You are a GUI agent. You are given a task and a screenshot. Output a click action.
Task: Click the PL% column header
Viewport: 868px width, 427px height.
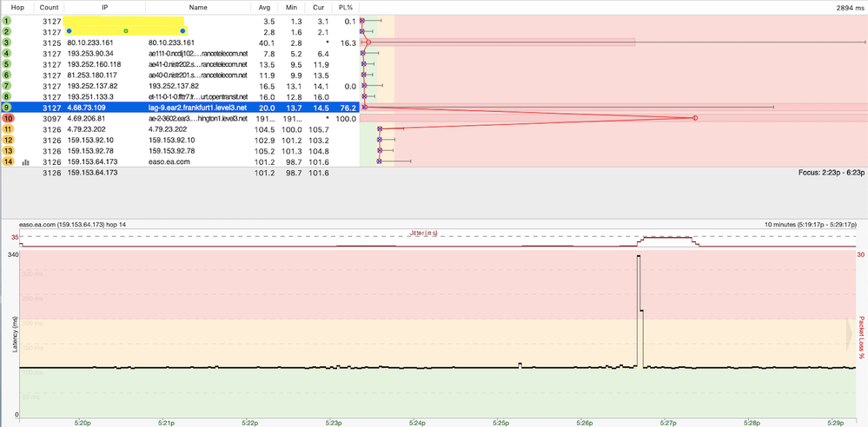[x=347, y=7]
